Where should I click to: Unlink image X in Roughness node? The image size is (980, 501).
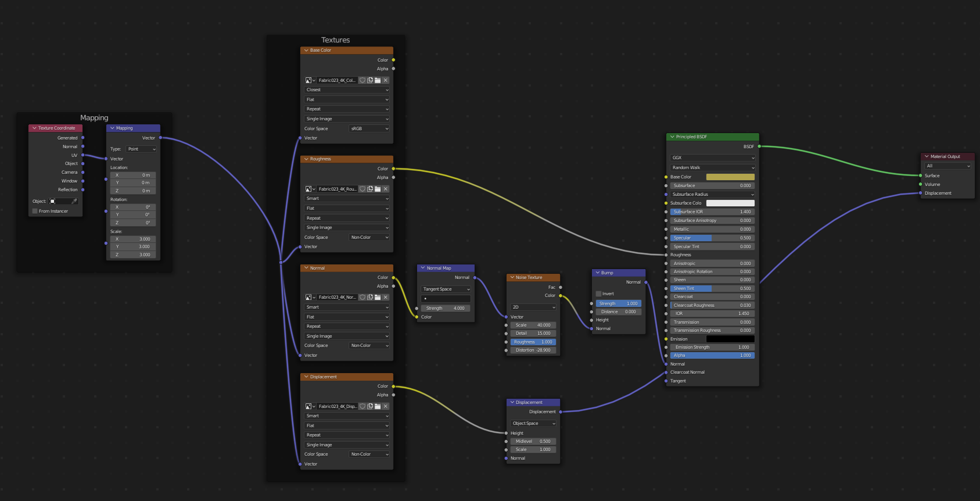pyautogui.click(x=385, y=189)
